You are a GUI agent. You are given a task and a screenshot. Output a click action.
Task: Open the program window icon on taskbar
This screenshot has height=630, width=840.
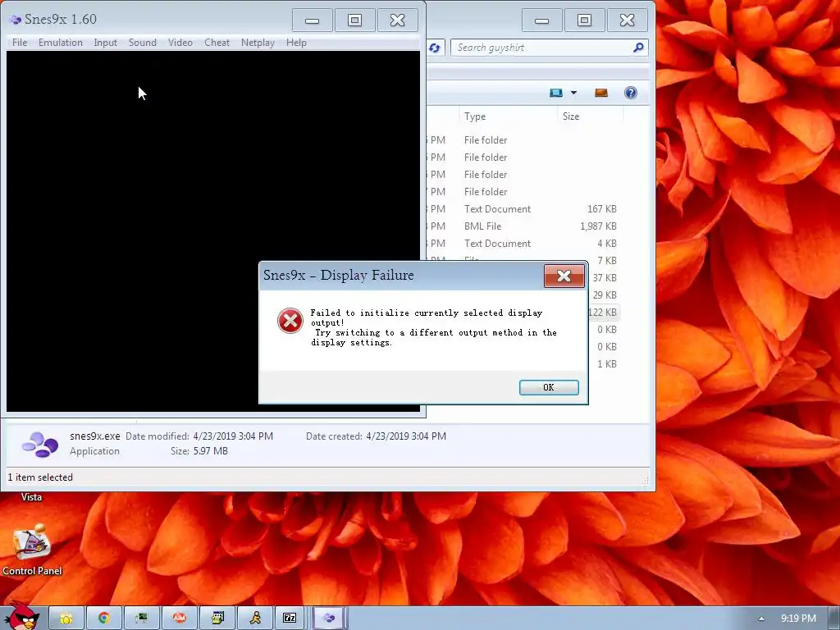pyautogui.click(x=217, y=619)
